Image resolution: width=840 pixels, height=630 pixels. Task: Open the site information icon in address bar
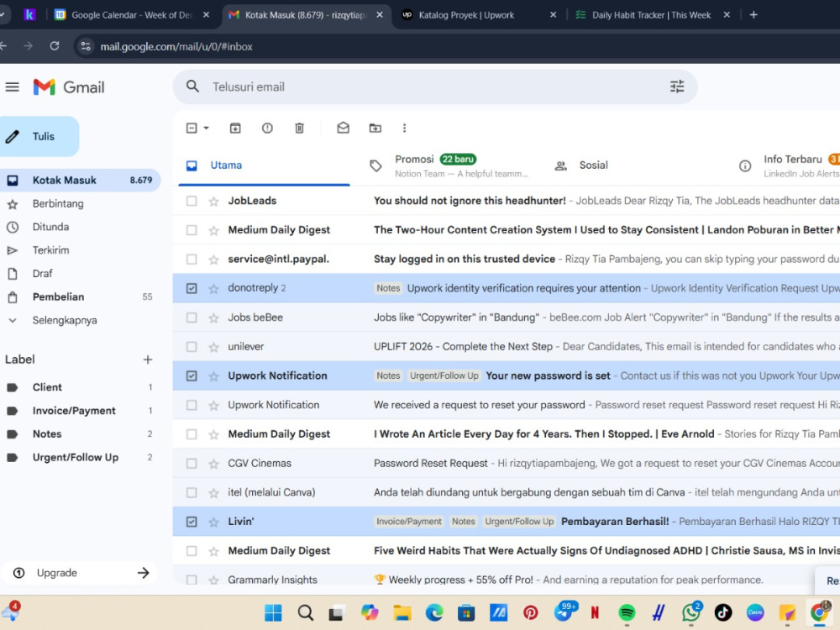86,46
